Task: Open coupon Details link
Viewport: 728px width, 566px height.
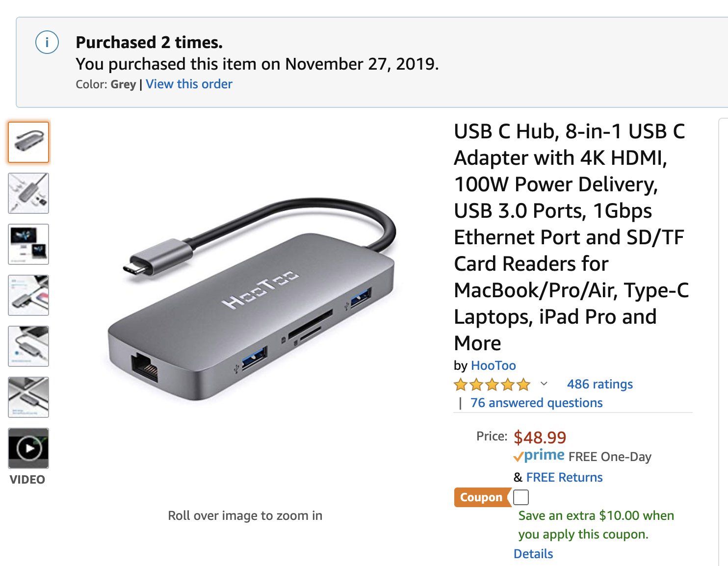Action: point(533,554)
